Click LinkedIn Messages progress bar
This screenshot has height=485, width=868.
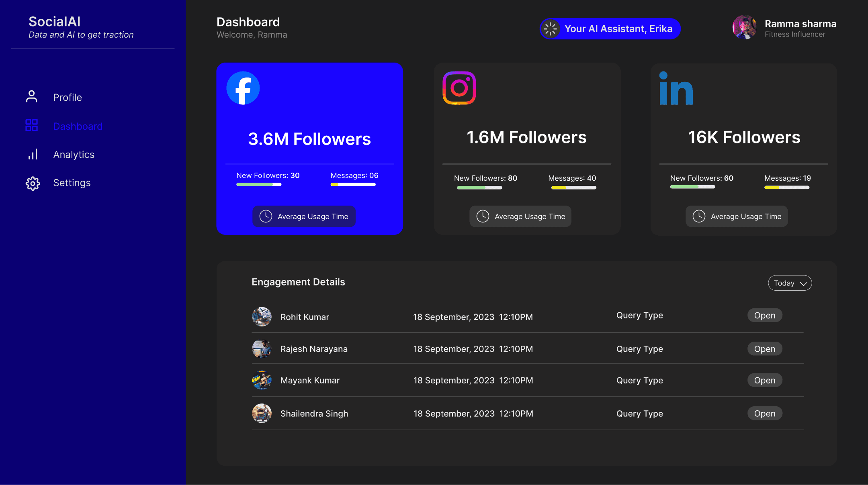[x=787, y=187]
